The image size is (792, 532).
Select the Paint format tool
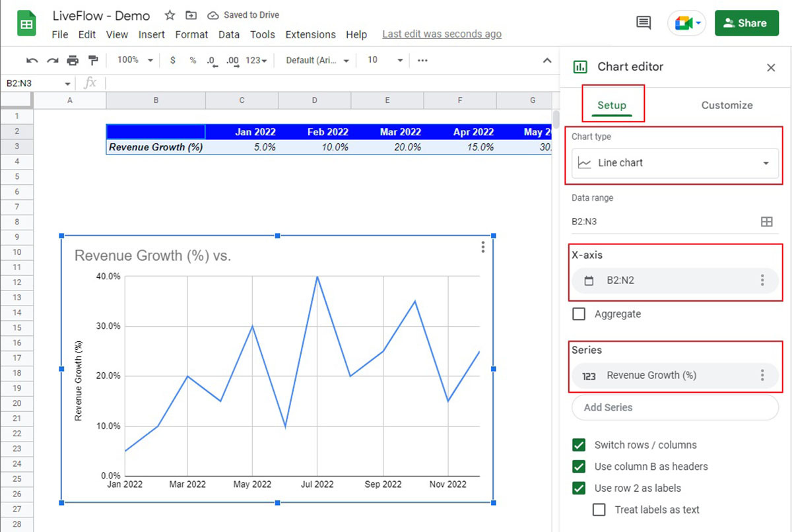point(94,60)
